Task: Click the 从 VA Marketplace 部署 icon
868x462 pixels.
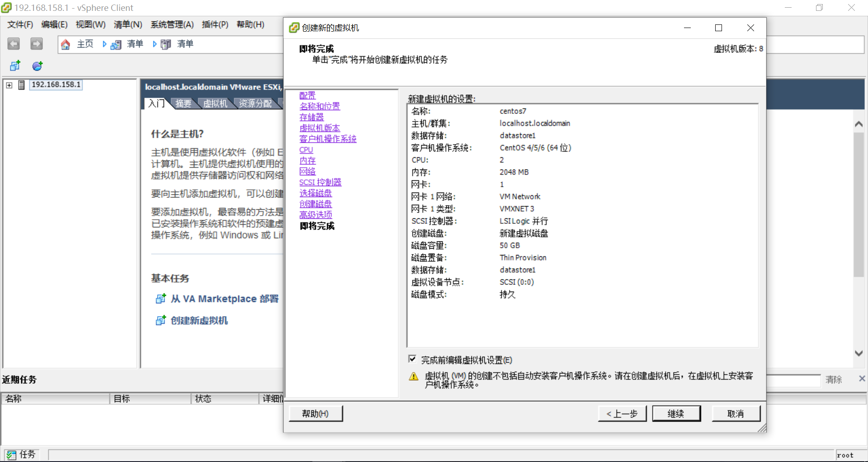Action: pos(160,298)
